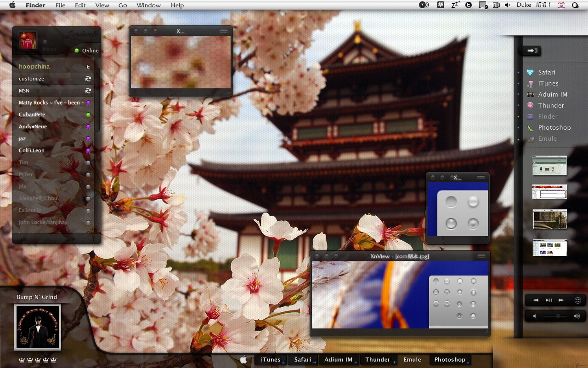The width and height of the screenshot is (588, 368).
Task: Open the third window thumbnail in sidebar
Action: point(550,219)
